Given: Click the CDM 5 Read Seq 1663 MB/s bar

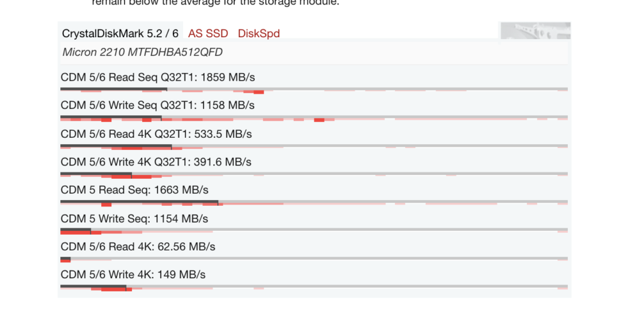Looking at the screenshot, I should pyautogui.click(x=314, y=203).
